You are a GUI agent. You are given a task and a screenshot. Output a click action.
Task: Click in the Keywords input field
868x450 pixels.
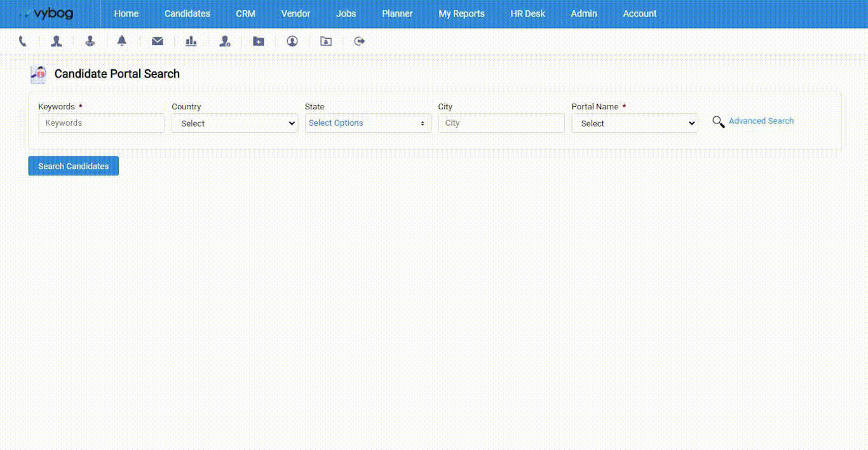coord(102,123)
